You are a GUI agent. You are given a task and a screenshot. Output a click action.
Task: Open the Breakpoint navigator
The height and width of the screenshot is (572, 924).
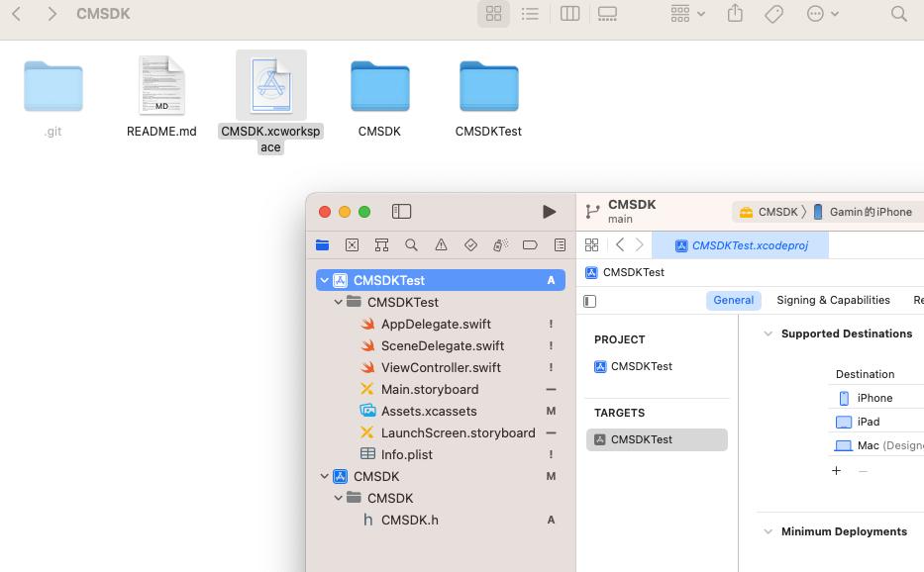[530, 245]
